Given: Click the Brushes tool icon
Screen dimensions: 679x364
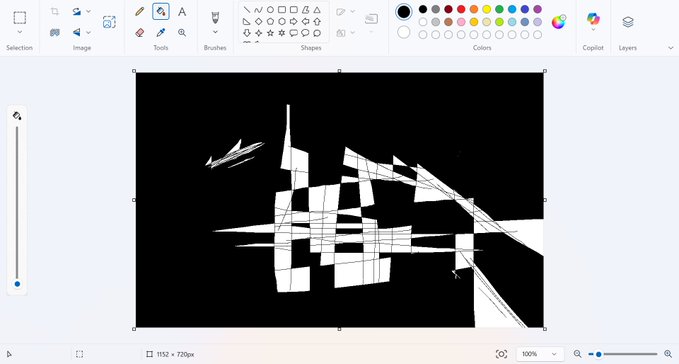Looking at the screenshot, I should point(215,17).
